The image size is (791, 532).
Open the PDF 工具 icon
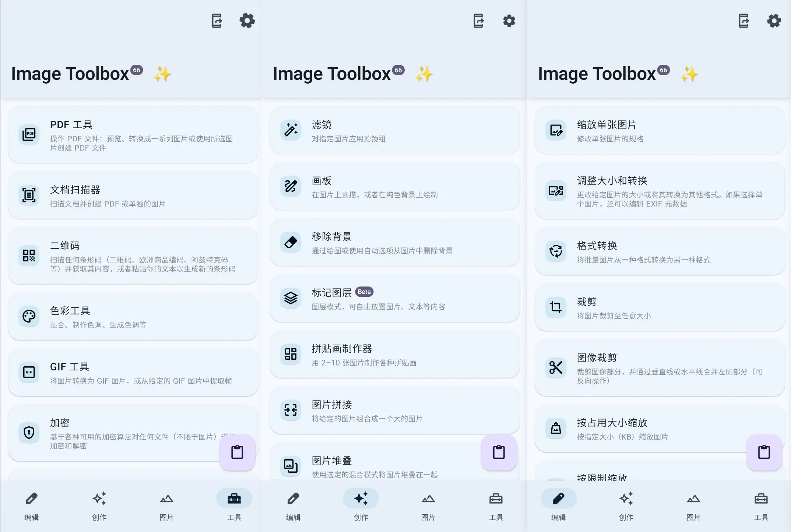[29, 134]
